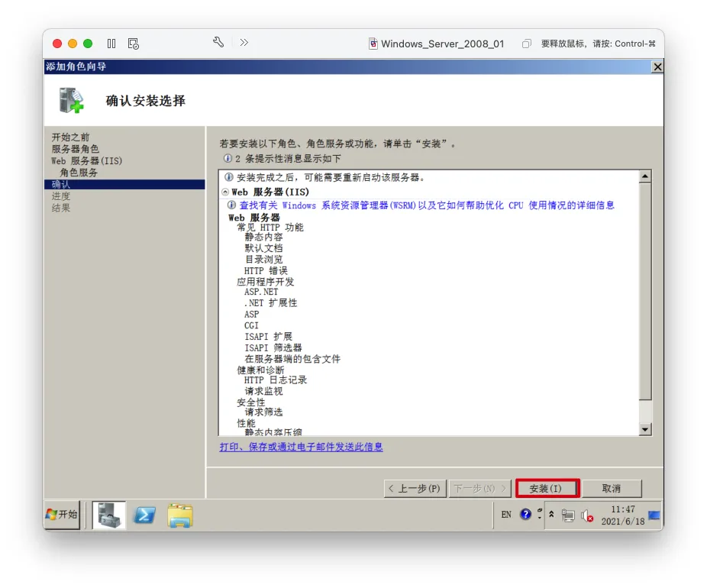Open the wrench settings tool
Viewport: 707px width, 588px height.
218,43
